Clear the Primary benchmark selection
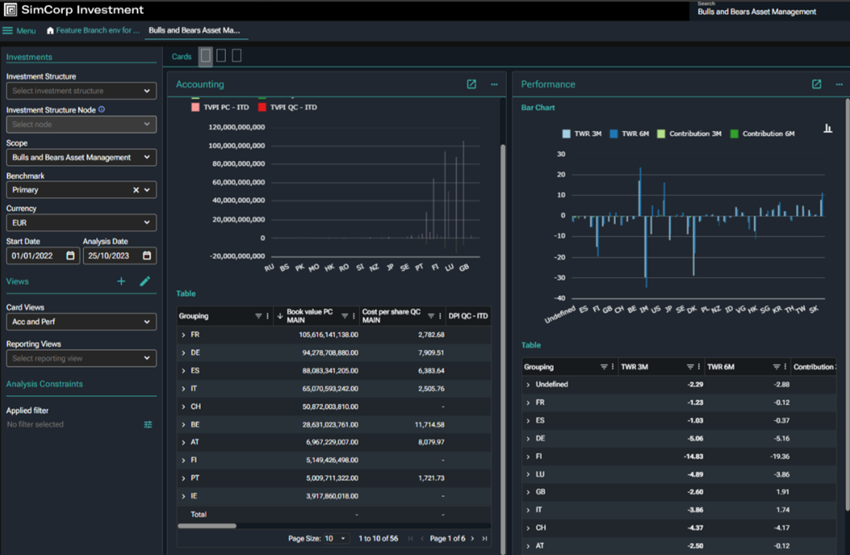The height and width of the screenshot is (555, 850). [x=136, y=190]
